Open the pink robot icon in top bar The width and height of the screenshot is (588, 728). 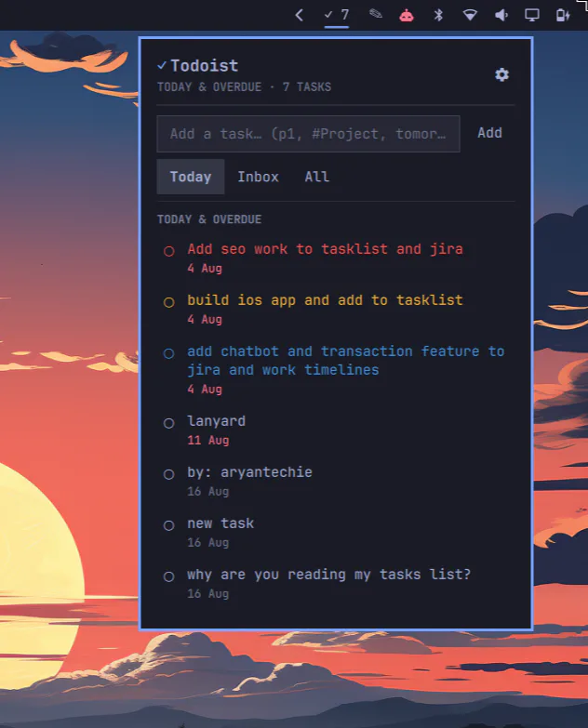[x=407, y=15]
